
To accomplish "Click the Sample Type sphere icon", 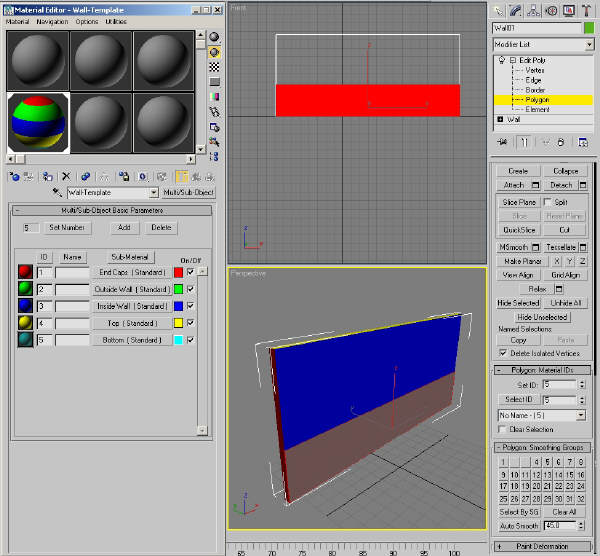I will point(214,37).
